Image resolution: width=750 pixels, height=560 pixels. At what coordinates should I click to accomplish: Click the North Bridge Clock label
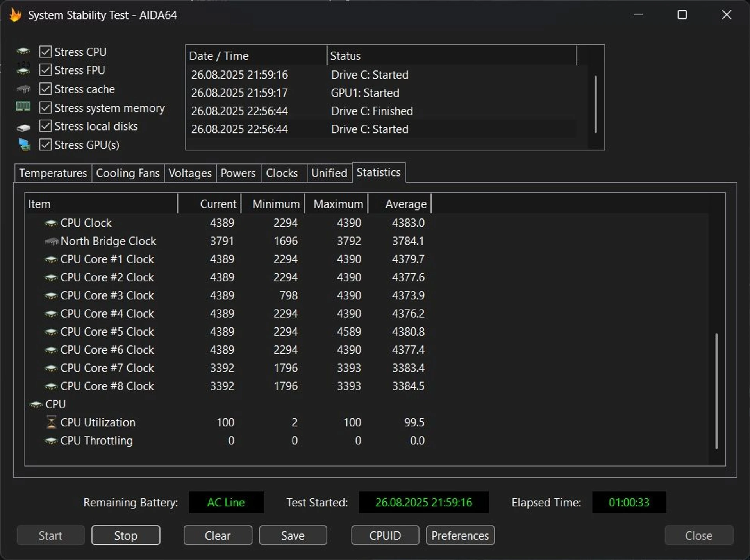pyautogui.click(x=108, y=241)
